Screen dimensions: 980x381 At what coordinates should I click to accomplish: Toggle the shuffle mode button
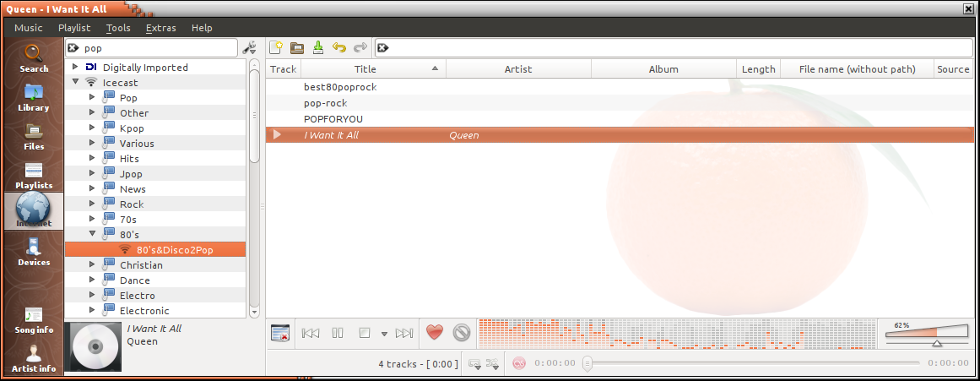494,363
